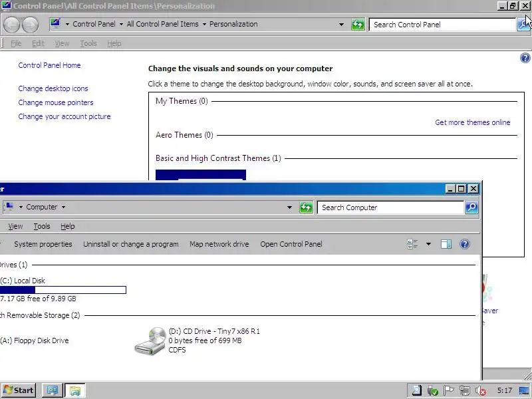Click the Back arrow in Personalization window

(11, 25)
